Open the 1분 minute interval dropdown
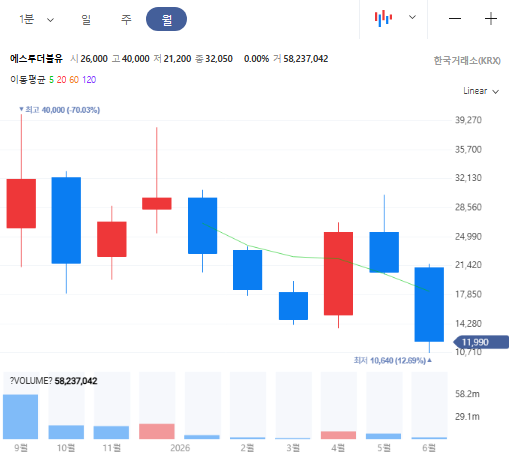The width and height of the screenshot is (512, 457). click(x=36, y=19)
